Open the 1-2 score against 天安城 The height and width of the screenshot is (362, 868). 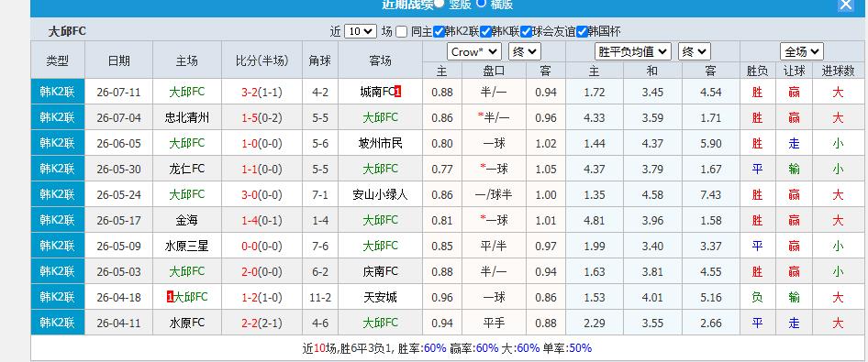pos(250,297)
